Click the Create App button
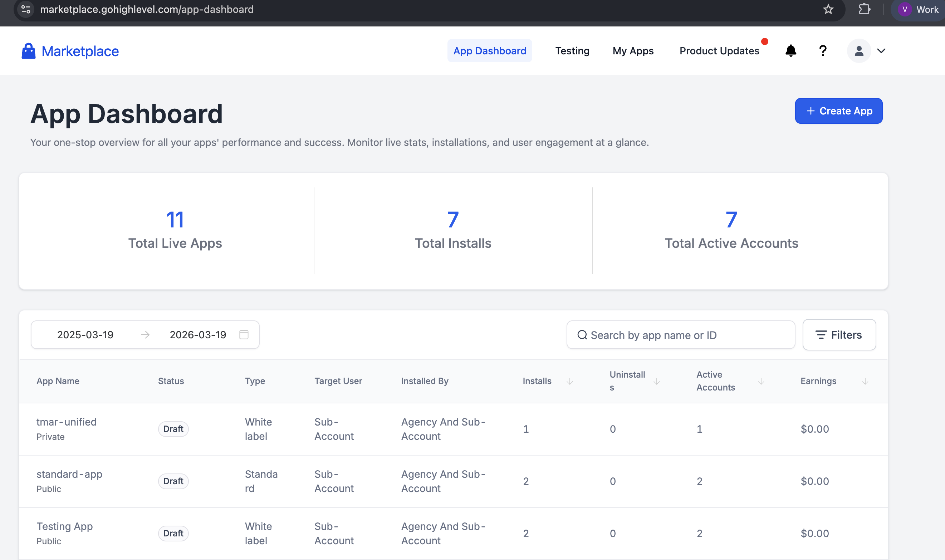 pos(838,111)
